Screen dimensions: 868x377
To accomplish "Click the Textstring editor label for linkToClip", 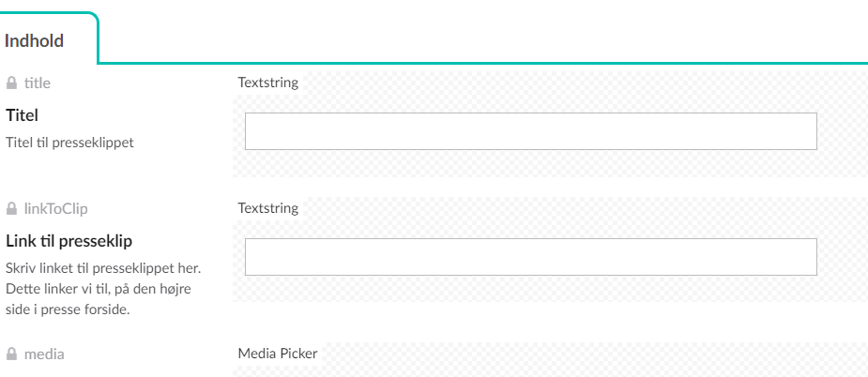I will click(x=268, y=208).
